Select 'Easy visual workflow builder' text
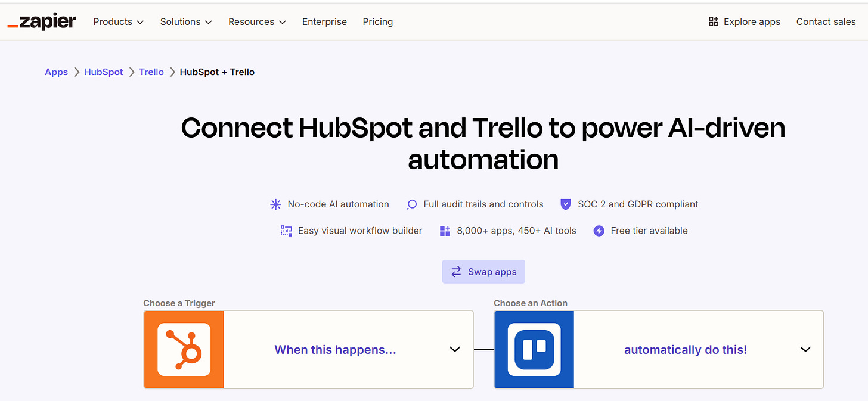The image size is (868, 401). [360, 231]
